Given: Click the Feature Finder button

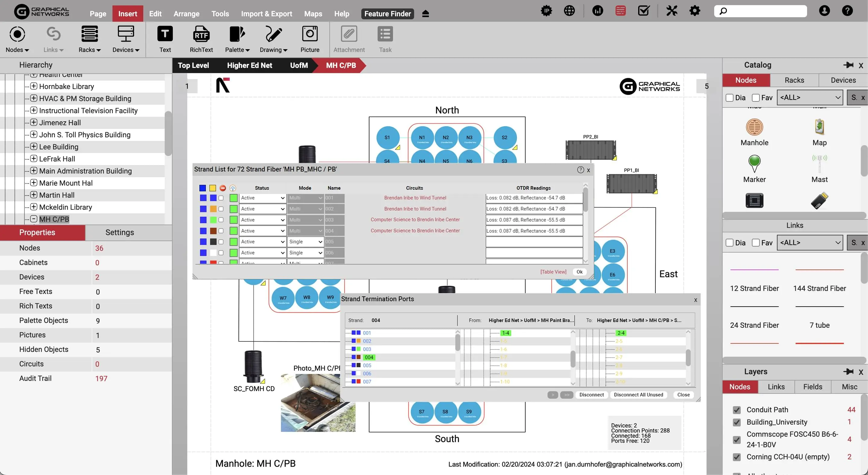Looking at the screenshot, I should (x=388, y=14).
